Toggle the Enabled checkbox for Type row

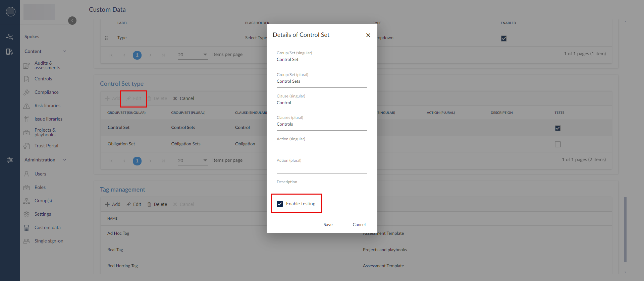coord(503,39)
